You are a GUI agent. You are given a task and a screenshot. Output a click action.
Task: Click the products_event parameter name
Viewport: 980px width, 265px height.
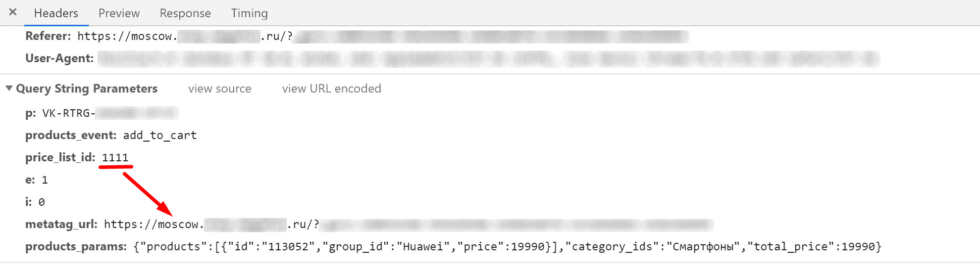click(71, 135)
